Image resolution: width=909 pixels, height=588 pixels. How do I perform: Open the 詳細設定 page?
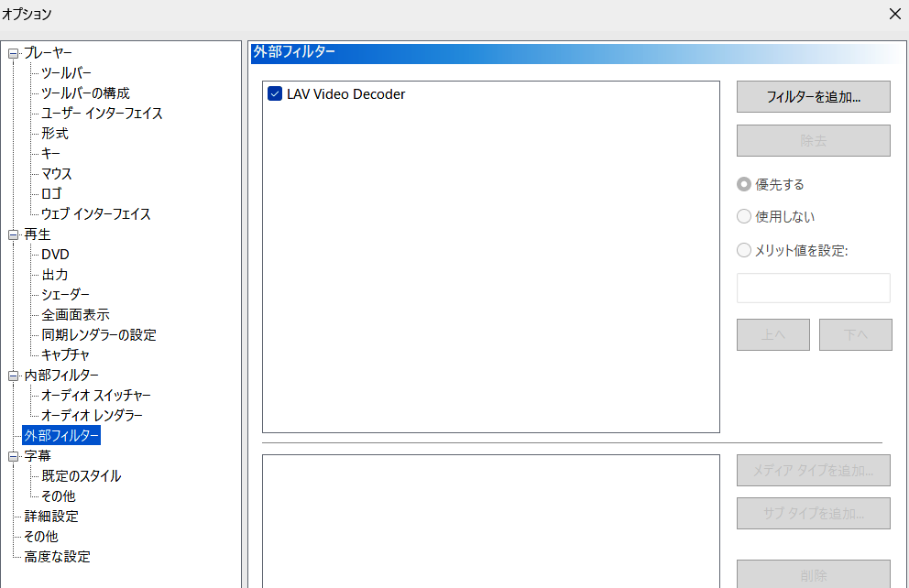[x=51, y=517]
